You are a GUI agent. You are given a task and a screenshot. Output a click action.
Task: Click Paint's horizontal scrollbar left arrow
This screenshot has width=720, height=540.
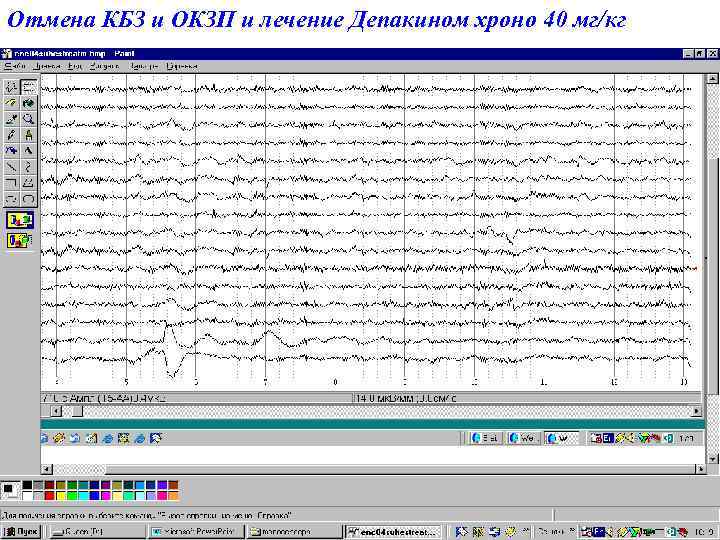(x=47, y=469)
